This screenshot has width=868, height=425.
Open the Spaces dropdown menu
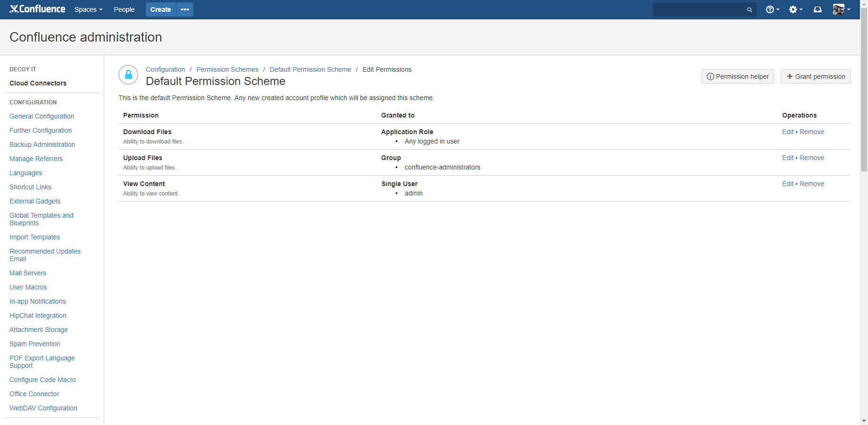88,9
